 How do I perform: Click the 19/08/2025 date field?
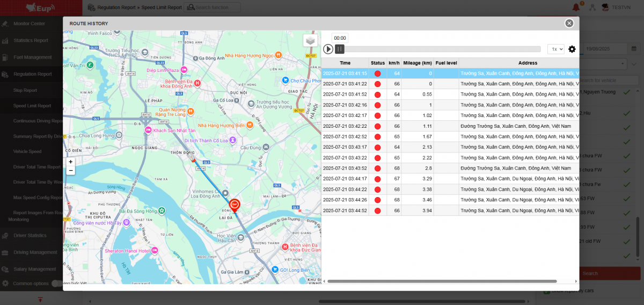pyautogui.click(x=605, y=49)
